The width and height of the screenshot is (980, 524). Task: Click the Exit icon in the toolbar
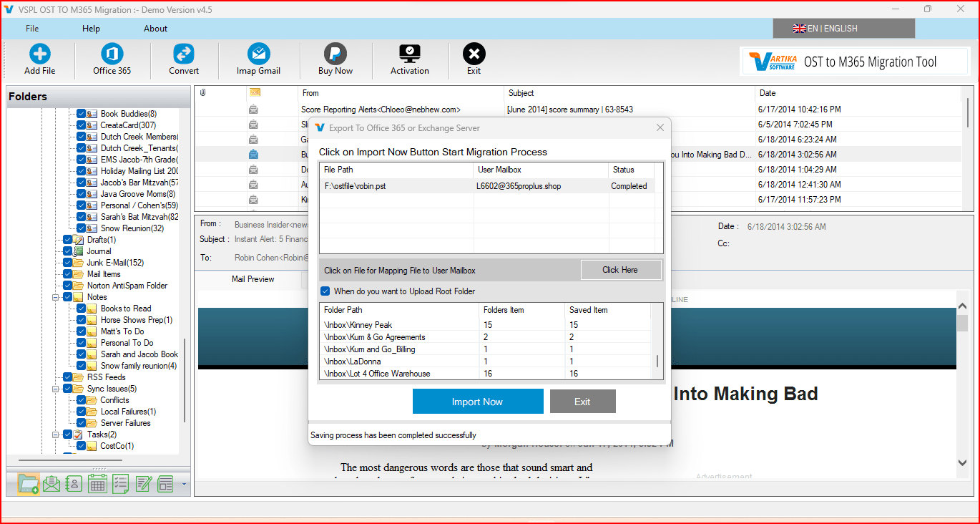point(474,54)
